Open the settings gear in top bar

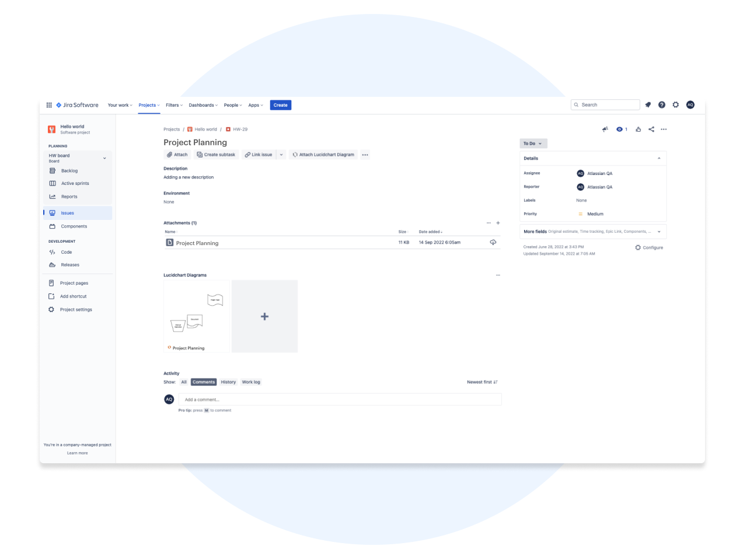[676, 105]
